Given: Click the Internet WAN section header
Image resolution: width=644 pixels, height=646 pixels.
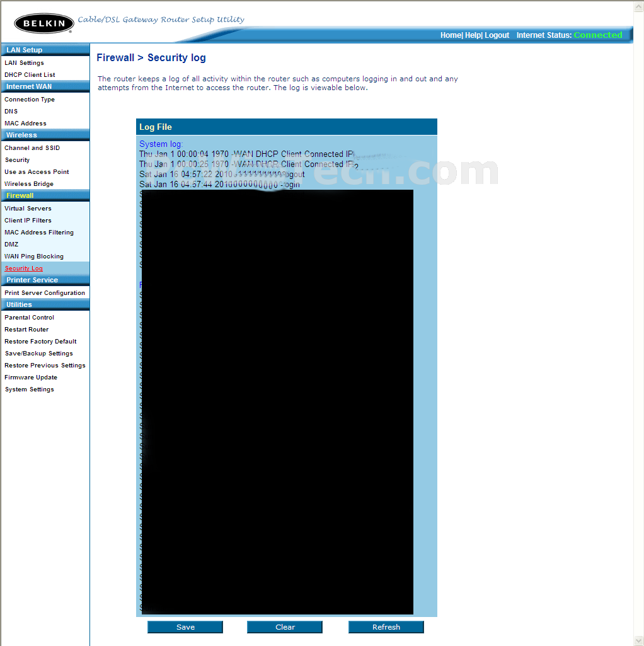Looking at the screenshot, I should [x=45, y=86].
